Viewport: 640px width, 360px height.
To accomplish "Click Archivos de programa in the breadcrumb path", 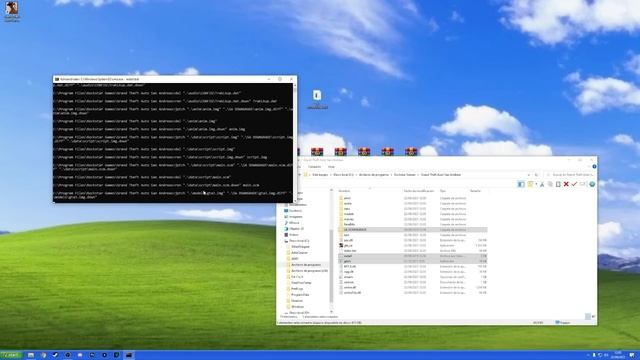I will (x=374, y=175).
